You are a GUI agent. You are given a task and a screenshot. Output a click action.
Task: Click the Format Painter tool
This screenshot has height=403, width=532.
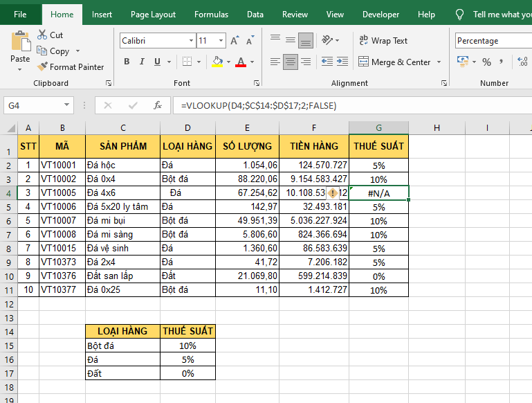[71, 67]
